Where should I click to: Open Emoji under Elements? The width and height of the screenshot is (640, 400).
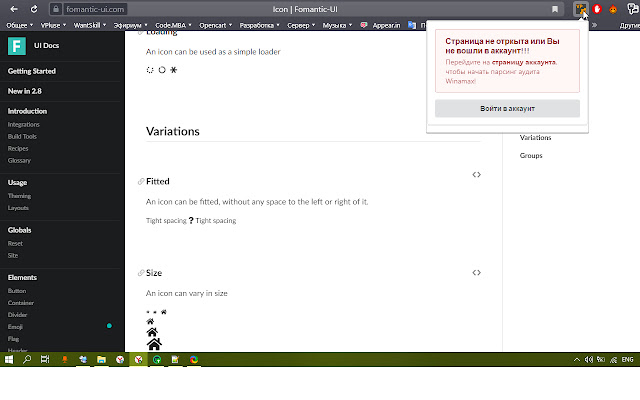coord(15,327)
